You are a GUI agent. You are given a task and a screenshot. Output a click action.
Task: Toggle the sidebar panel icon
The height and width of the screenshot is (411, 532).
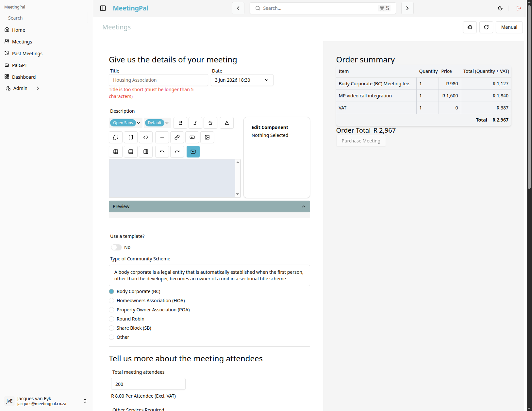103,8
